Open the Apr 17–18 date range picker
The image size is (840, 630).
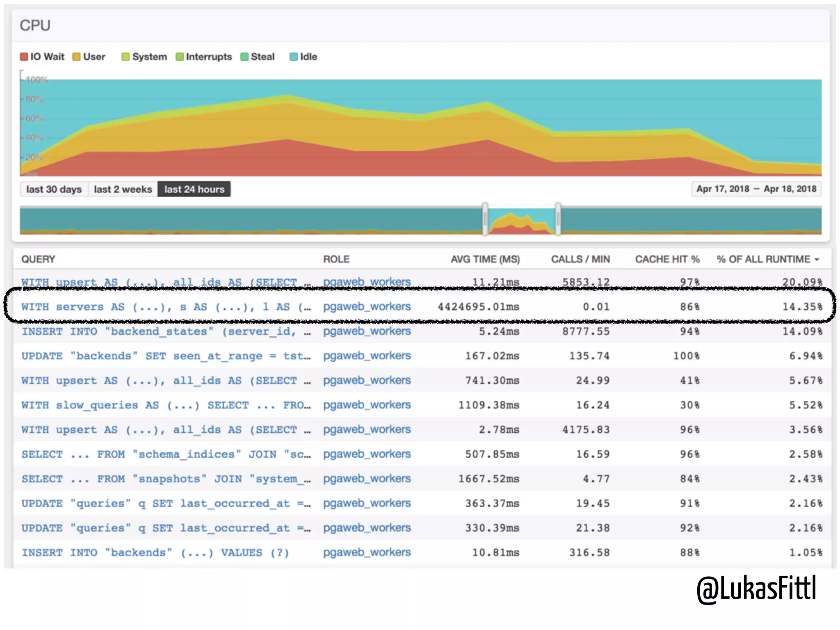click(756, 189)
